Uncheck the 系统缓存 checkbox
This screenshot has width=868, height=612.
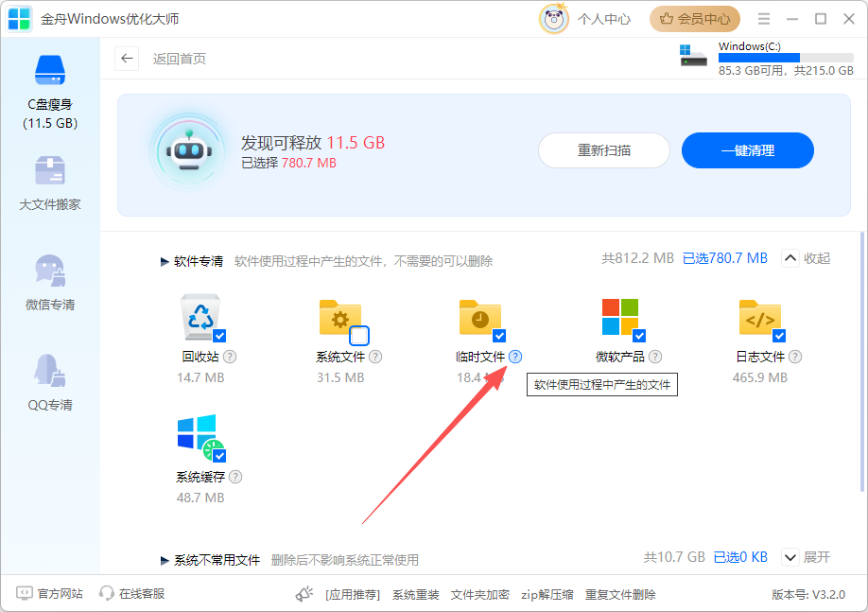pyautogui.click(x=219, y=456)
